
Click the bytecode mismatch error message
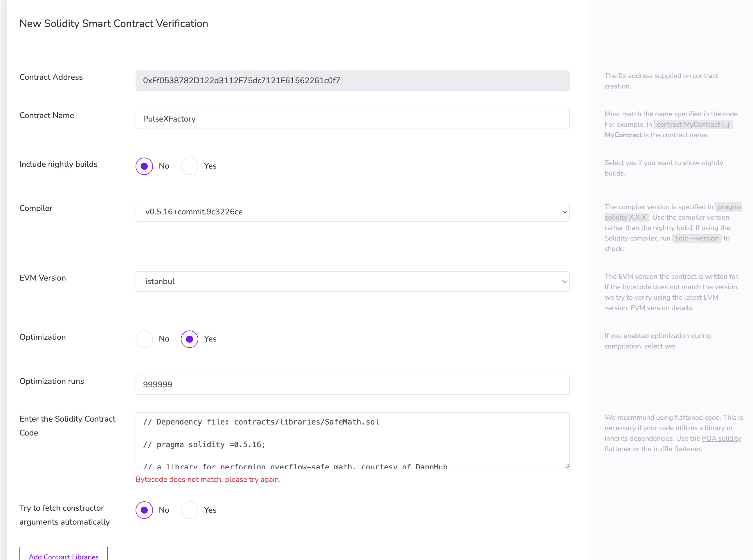(208, 479)
